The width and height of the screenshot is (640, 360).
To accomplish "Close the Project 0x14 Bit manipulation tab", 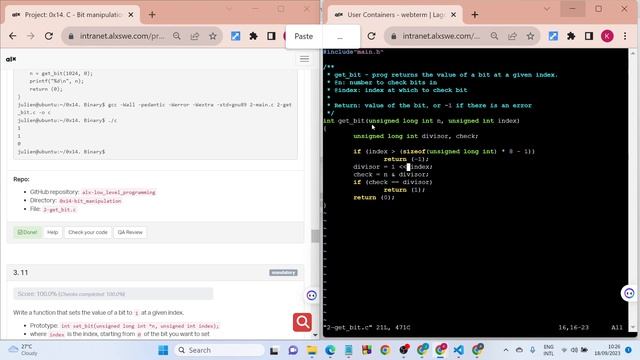I will click(x=131, y=15).
